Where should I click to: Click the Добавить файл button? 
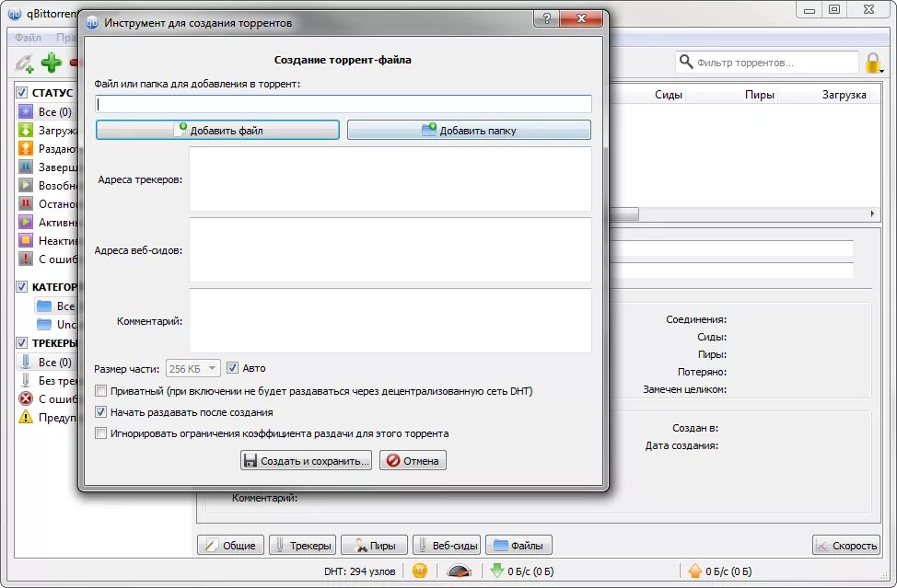click(x=217, y=130)
